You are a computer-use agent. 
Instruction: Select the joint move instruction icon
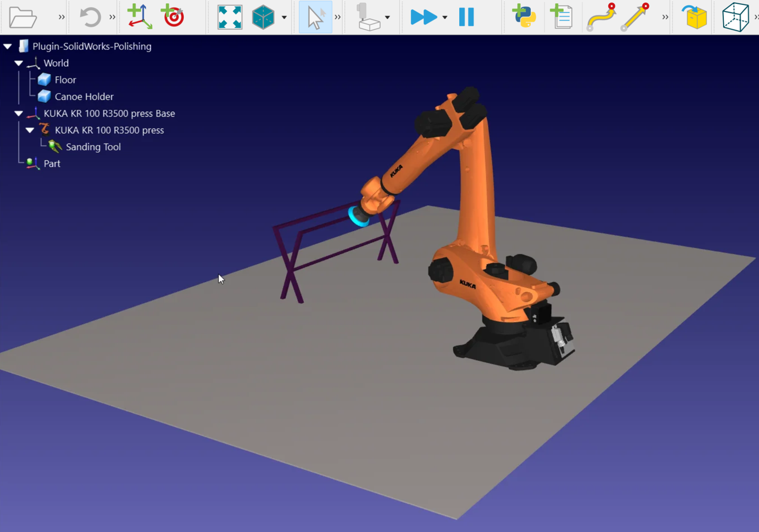(x=601, y=17)
